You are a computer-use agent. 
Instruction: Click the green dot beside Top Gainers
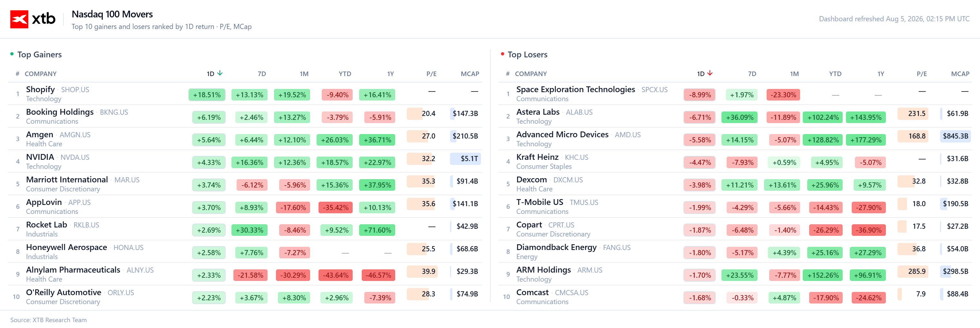pos(12,54)
